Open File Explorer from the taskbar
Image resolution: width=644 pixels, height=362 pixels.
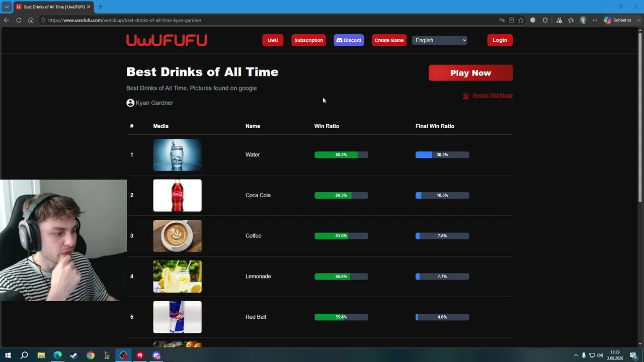click(41, 355)
